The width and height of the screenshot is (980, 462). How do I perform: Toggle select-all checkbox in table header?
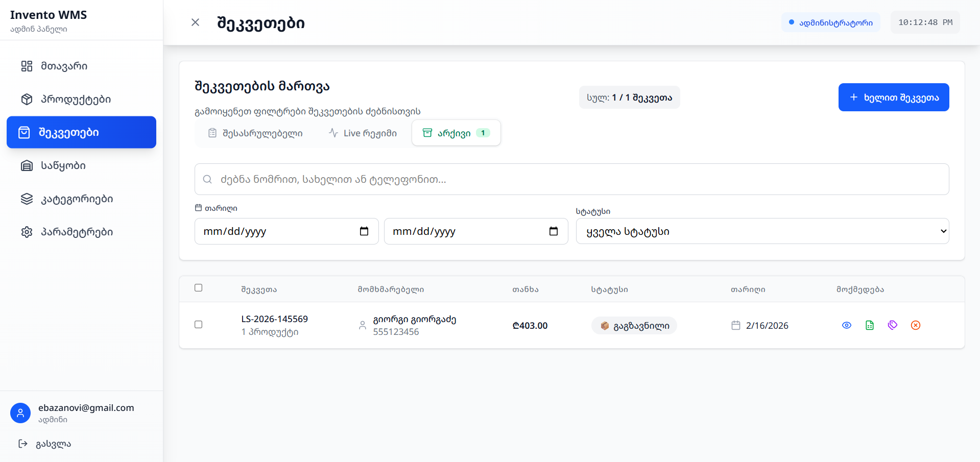(x=199, y=288)
